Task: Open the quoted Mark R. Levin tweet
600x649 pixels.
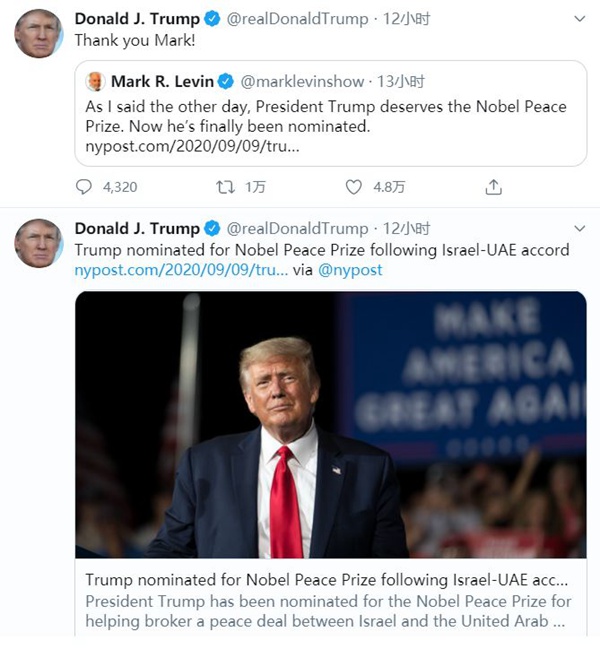Action: tap(331, 113)
